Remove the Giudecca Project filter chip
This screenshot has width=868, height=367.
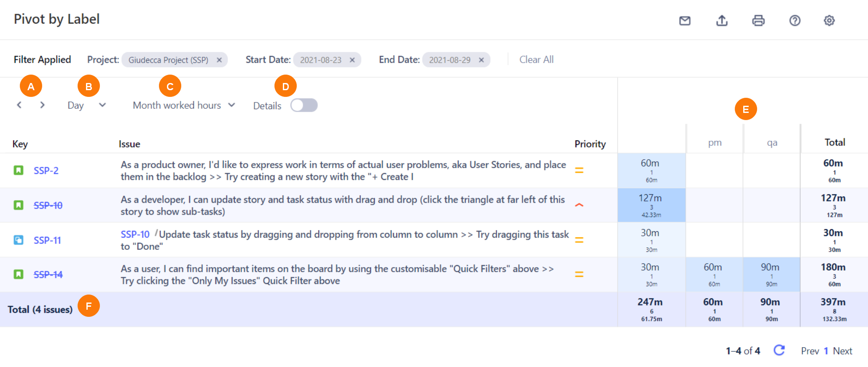219,60
